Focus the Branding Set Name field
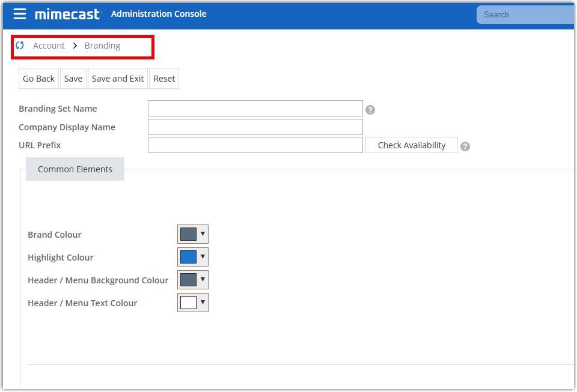This screenshot has height=392, width=577. [255, 109]
